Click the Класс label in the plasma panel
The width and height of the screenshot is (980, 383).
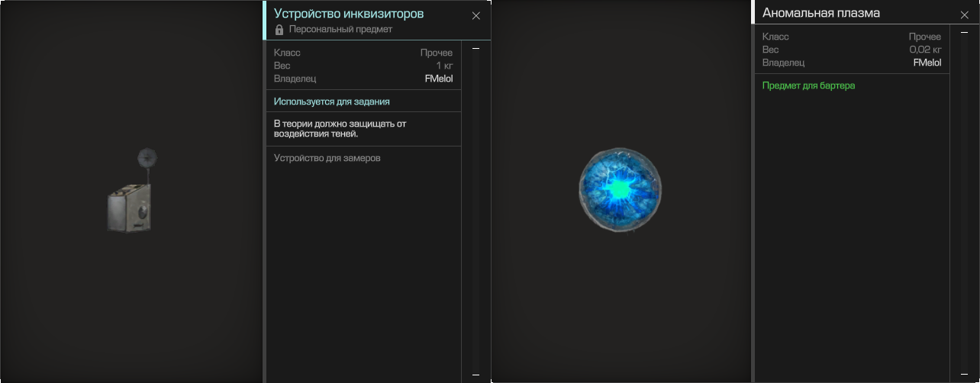775,37
